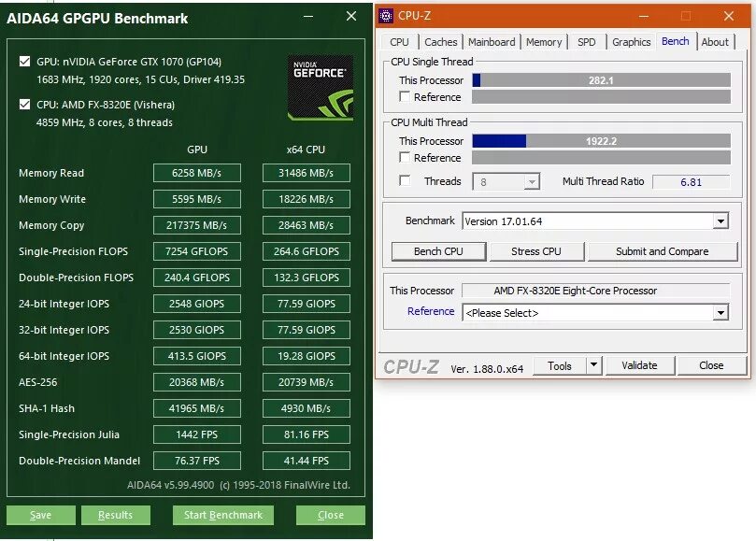756x541 pixels.
Task: Click the Close button at CPU-Z bottom
Action: point(711,365)
